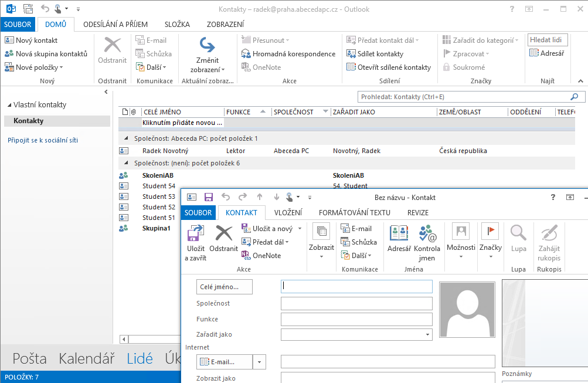Click Odstranit in main Outlook ribbon
The width and height of the screenshot is (588, 383).
112,50
